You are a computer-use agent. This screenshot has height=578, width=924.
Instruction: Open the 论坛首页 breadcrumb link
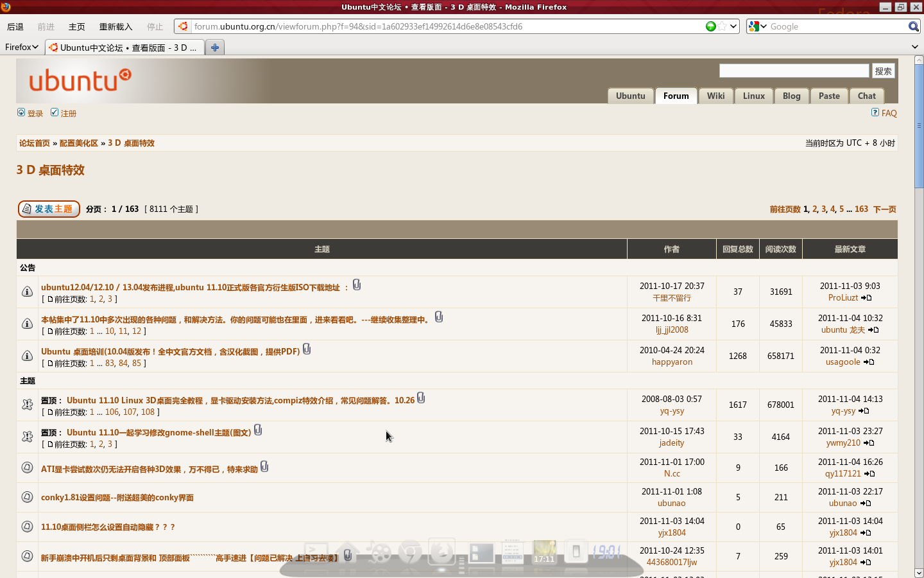coord(35,143)
